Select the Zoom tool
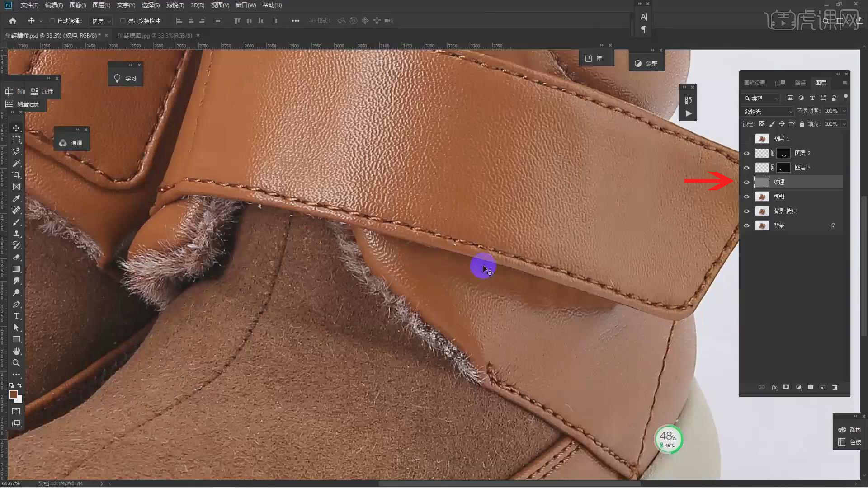 [x=16, y=363]
